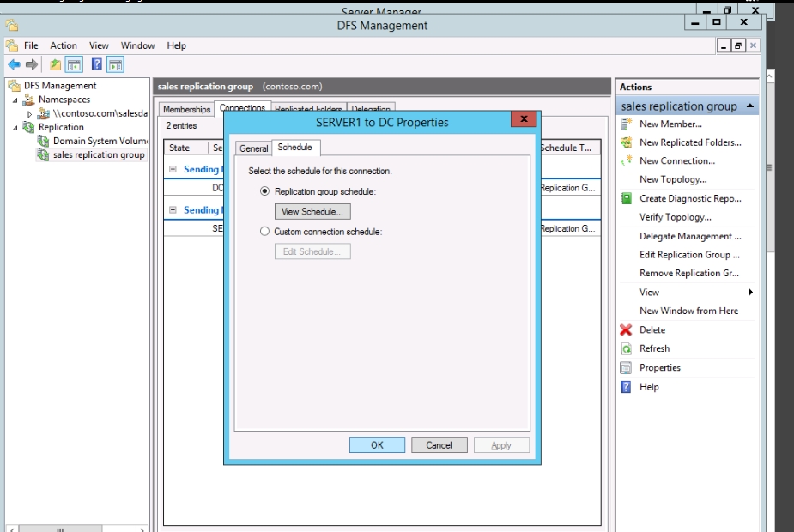Screen dimensions: 794x532
Task: Collapse the Replication tree node
Action: pos(16,128)
